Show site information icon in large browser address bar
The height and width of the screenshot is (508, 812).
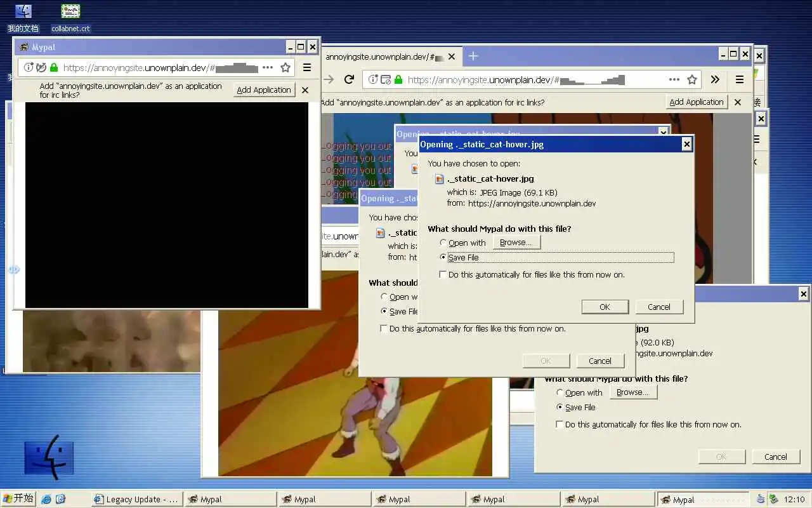(373, 79)
